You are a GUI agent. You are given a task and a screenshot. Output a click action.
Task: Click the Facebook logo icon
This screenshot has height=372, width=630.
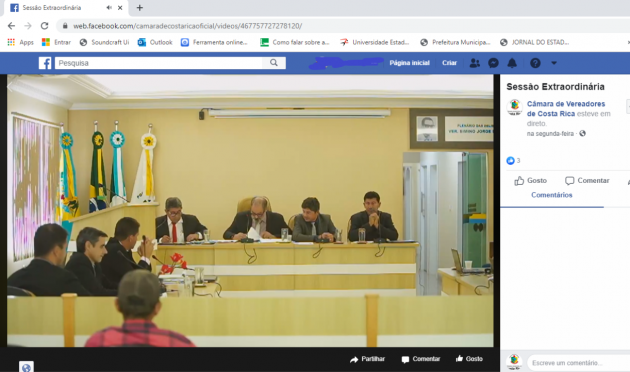(45, 63)
